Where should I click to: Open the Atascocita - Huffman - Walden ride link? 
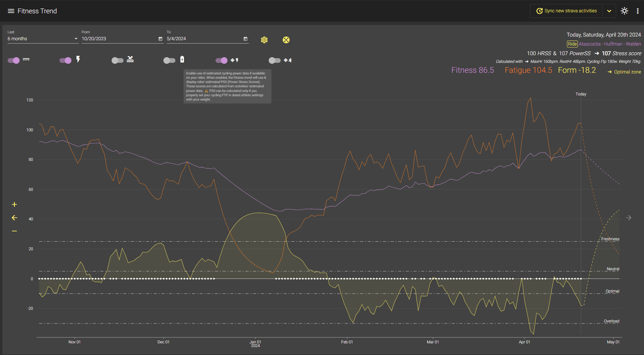tap(610, 44)
